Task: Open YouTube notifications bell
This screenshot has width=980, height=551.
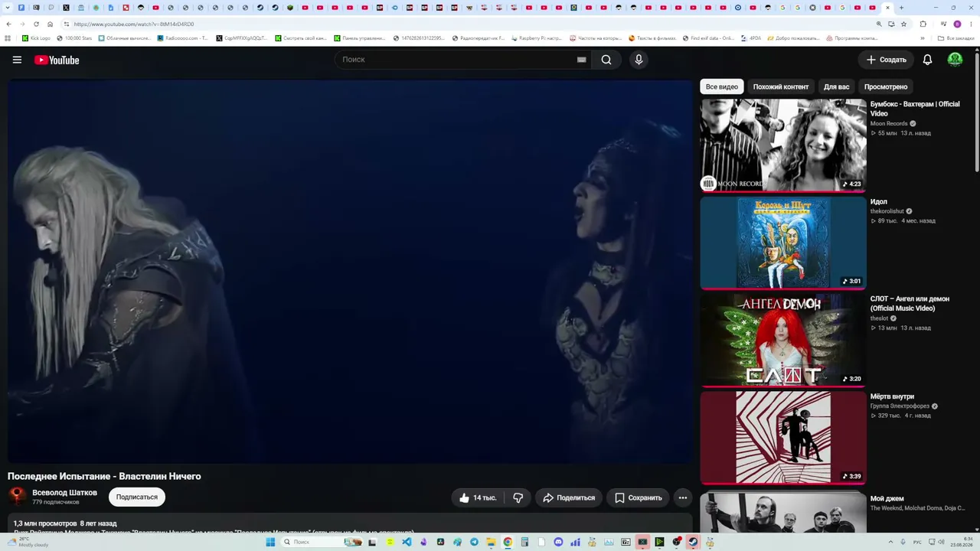Action: coord(927,60)
